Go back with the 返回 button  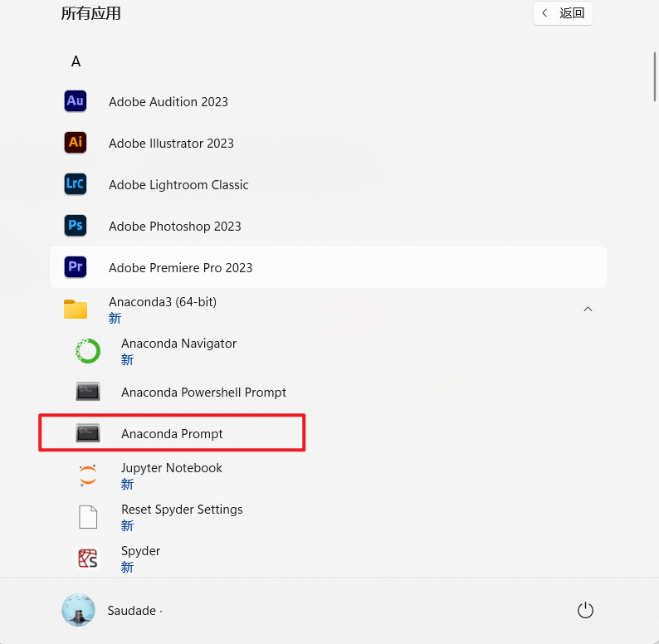point(563,13)
